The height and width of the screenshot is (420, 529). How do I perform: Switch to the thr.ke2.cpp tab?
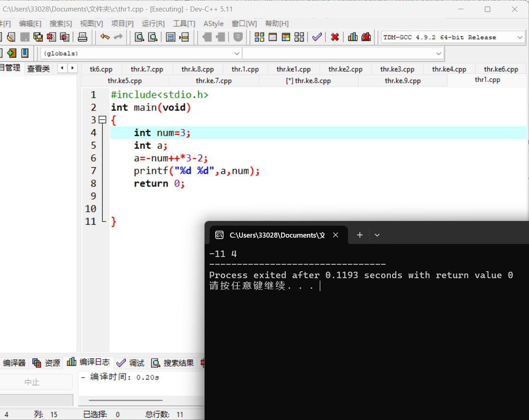point(346,69)
